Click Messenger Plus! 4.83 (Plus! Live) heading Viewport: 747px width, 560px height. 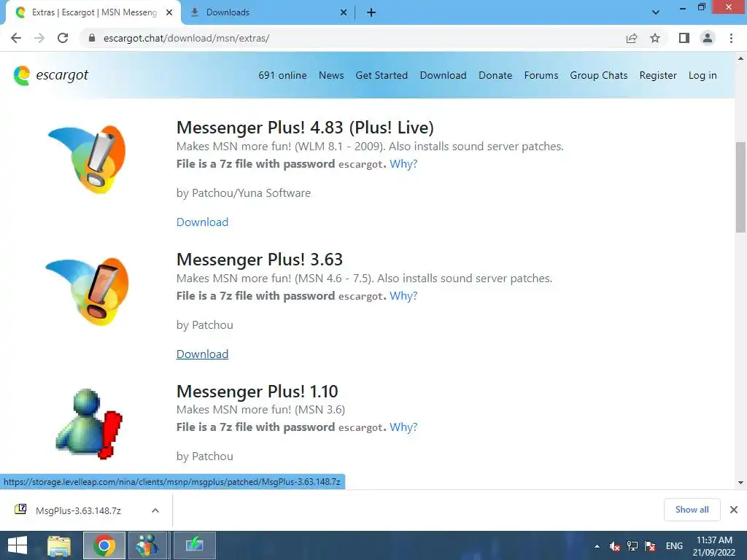pos(305,128)
